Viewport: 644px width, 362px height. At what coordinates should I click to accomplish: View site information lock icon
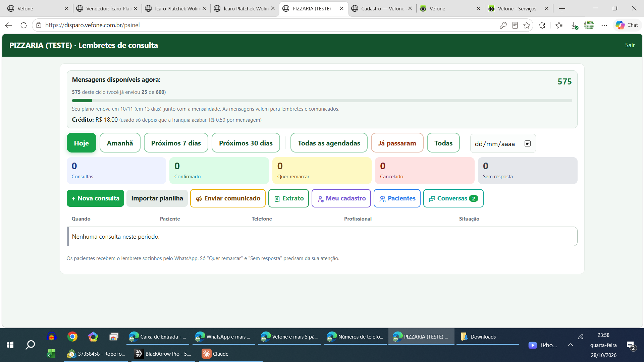[x=39, y=25]
